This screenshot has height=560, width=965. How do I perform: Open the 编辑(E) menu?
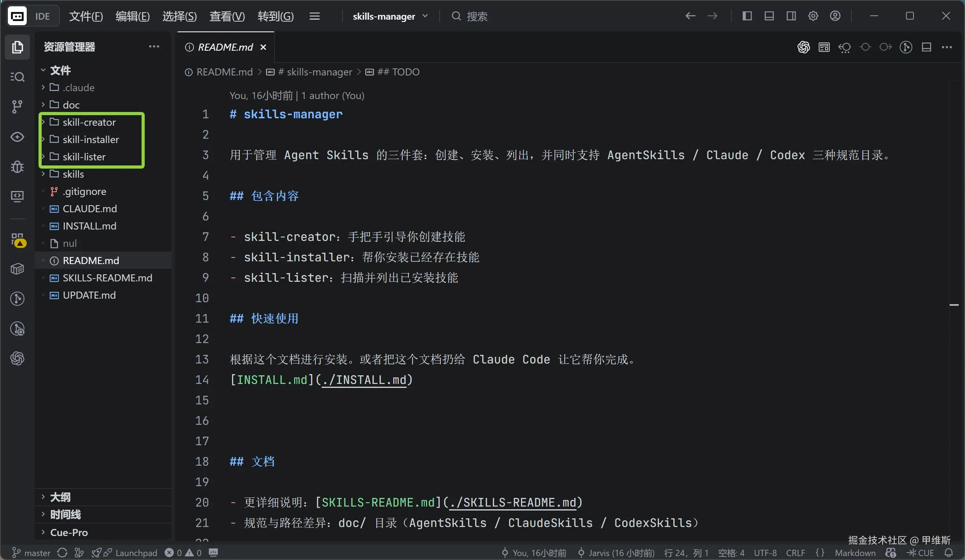pos(133,17)
